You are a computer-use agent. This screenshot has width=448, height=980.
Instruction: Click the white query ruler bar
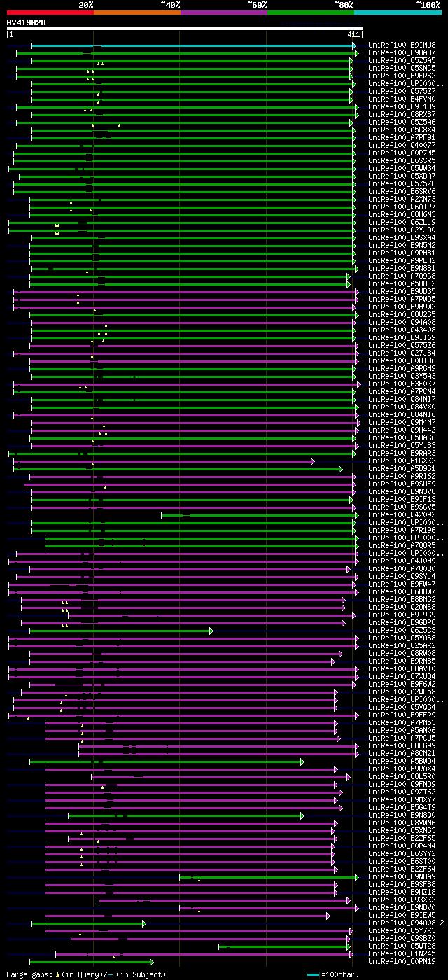tap(185, 29)
